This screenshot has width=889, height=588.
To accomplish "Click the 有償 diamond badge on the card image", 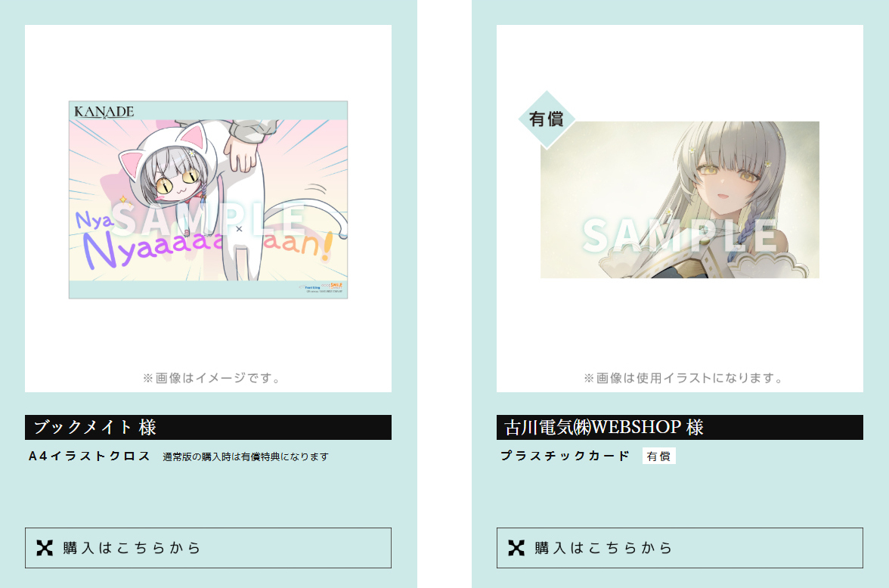I will click(x=547, y=119).
